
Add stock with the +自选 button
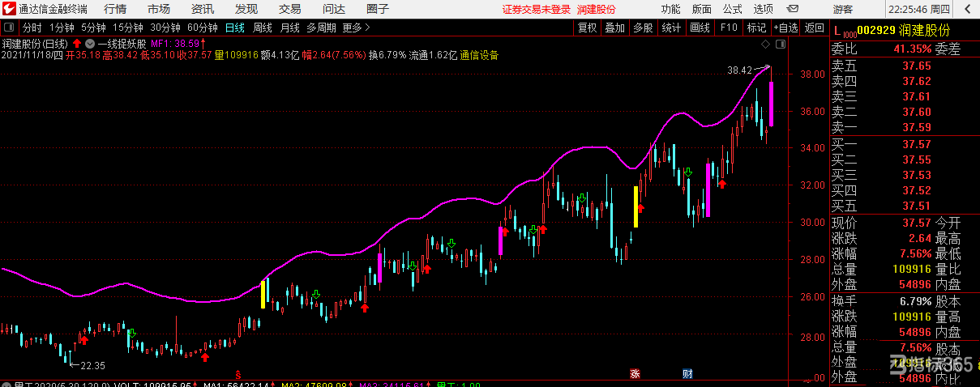785,28
